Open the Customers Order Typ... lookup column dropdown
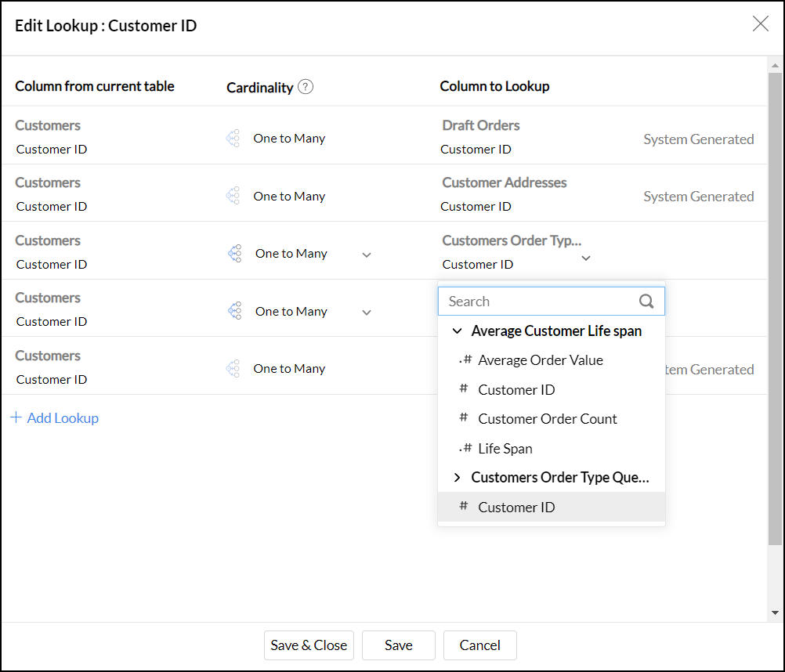The image size is (785, 672). click(586, 257)
